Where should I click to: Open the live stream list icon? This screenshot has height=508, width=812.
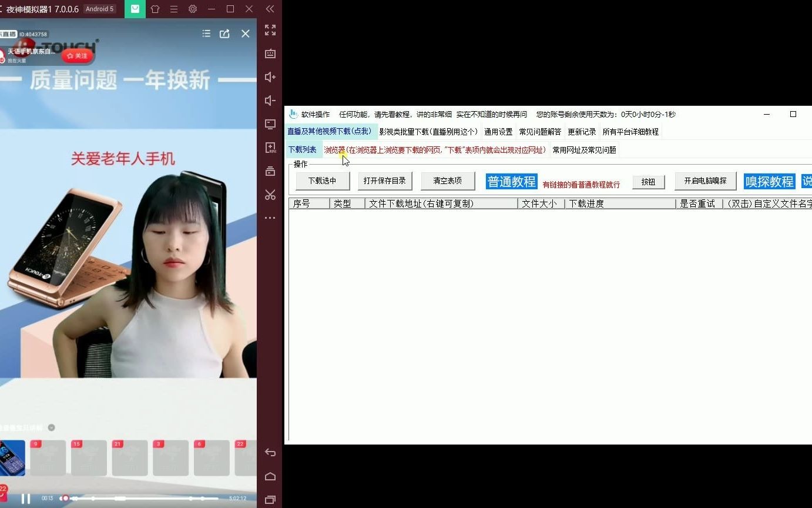pos(206,34)
